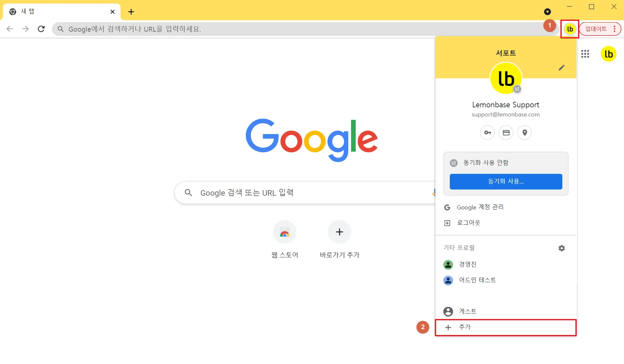Add a shortcut with 바로가기 추가
Image resolution: width=624 pixels, height=364 pixels.
point(340,240)
